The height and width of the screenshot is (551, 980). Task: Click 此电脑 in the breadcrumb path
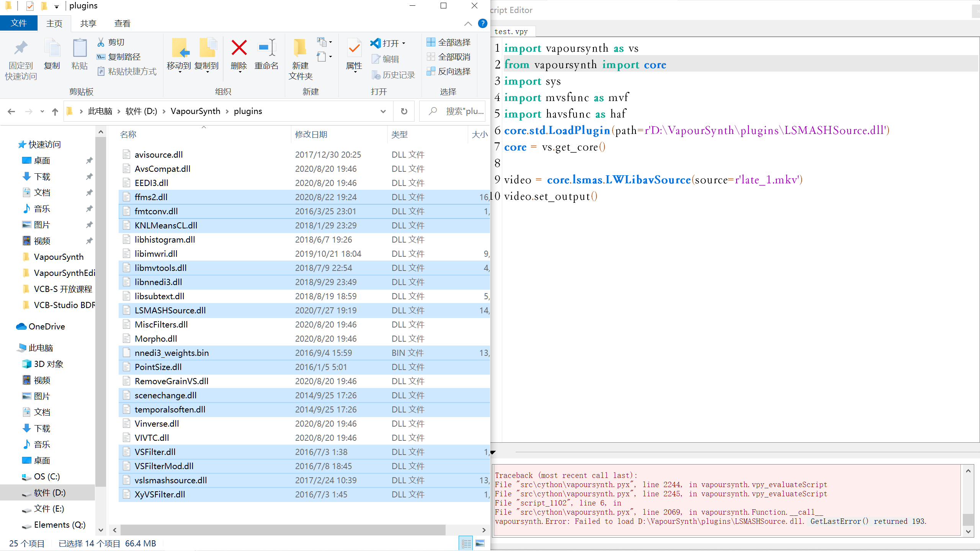click(100, 111)
